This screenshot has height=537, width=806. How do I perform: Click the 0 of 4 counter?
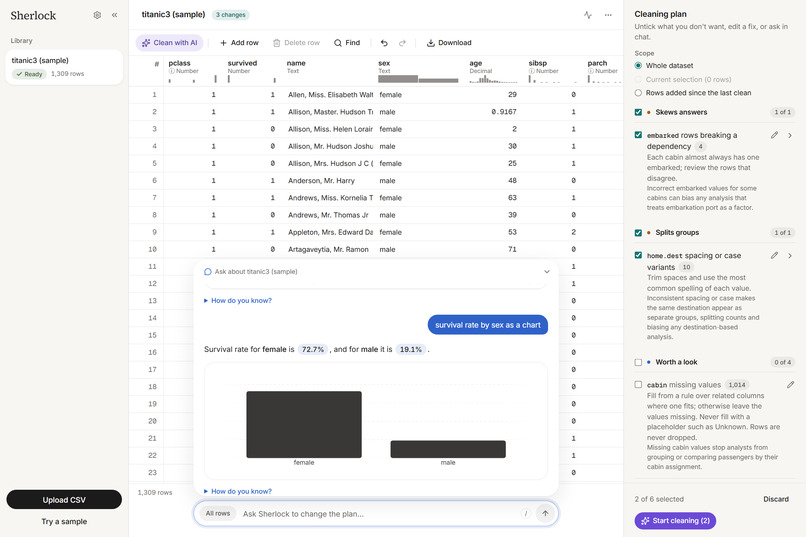coord(782,362)
